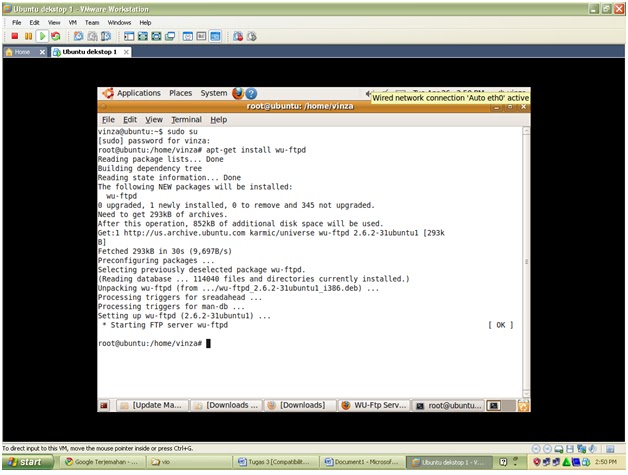Switch to the WU-Ftp Server Firefox window
Image resolution: width=628 pixels, height=475 pixels.
[x=374, y=405]
